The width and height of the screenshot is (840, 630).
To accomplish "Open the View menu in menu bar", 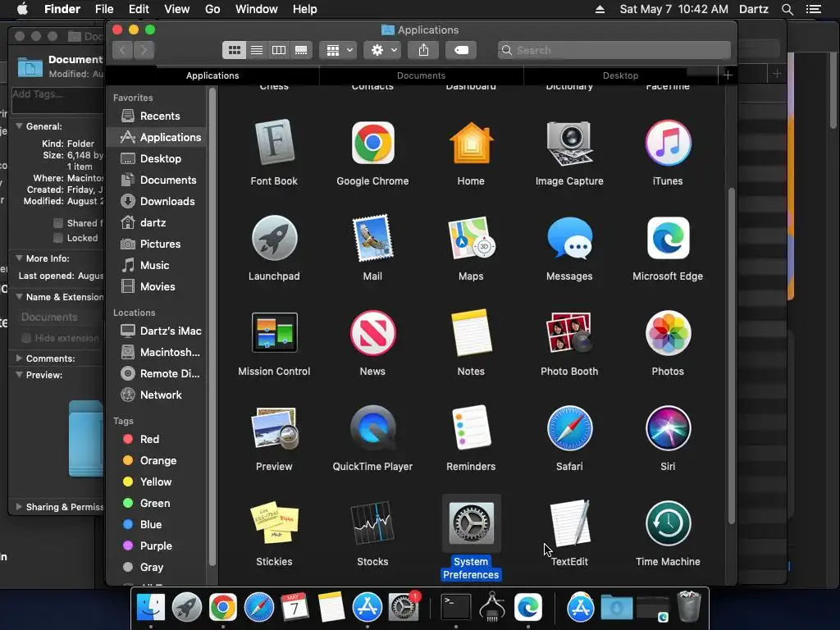I will [177, 9].
